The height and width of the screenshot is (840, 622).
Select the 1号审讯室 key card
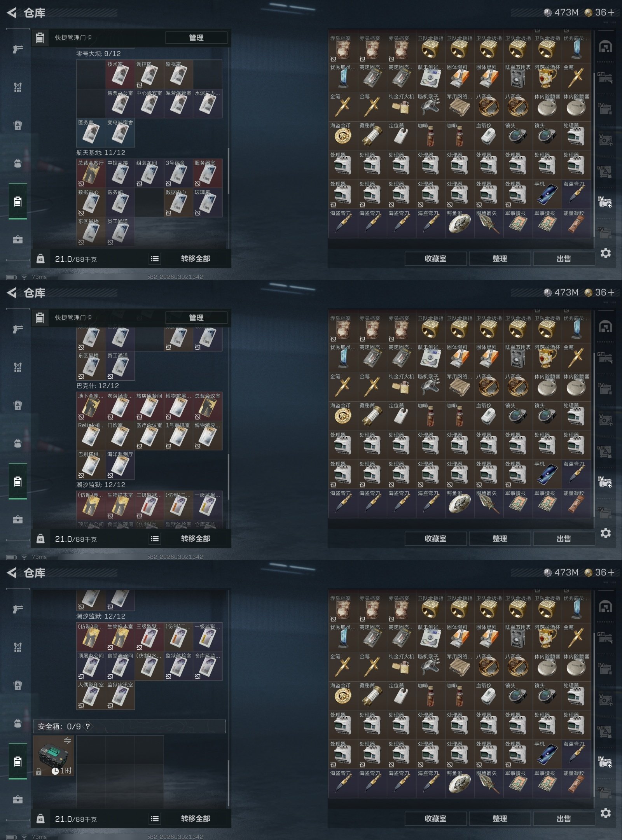point(178,436)
